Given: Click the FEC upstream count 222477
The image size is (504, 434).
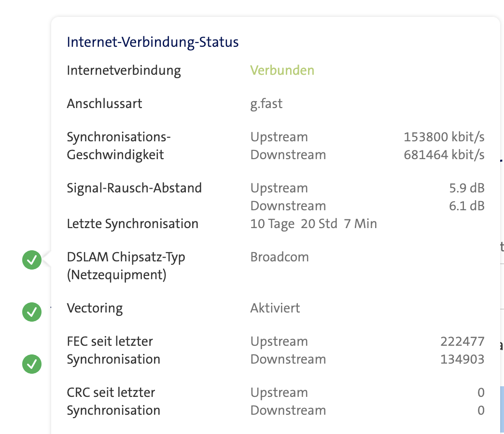Looking at the screenshot, I should (x=462, y=341).
